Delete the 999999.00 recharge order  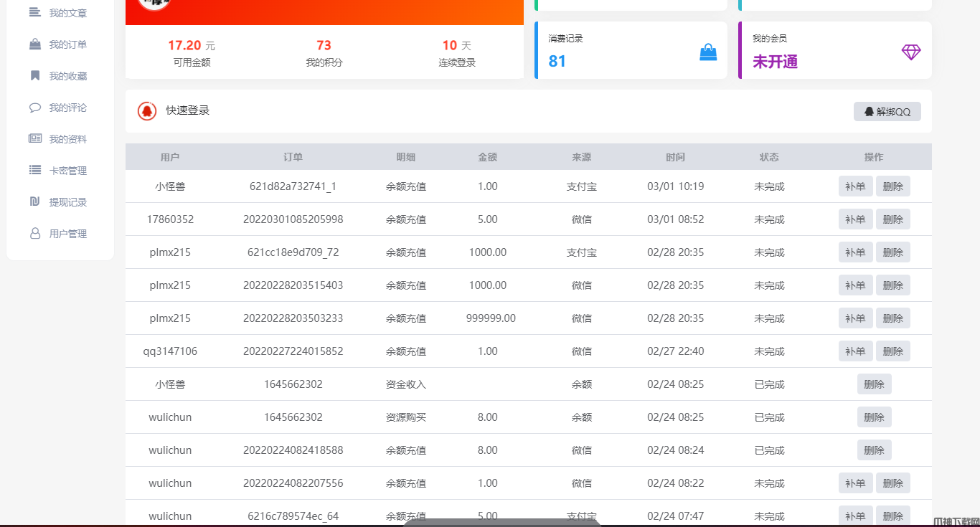pos(892,318)
